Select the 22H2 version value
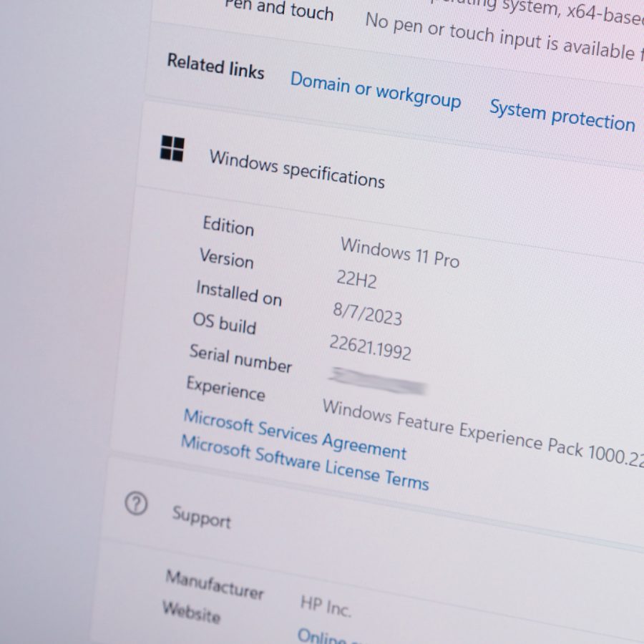The width and height of the screenshot is (644, 644). tap(356, 279)
